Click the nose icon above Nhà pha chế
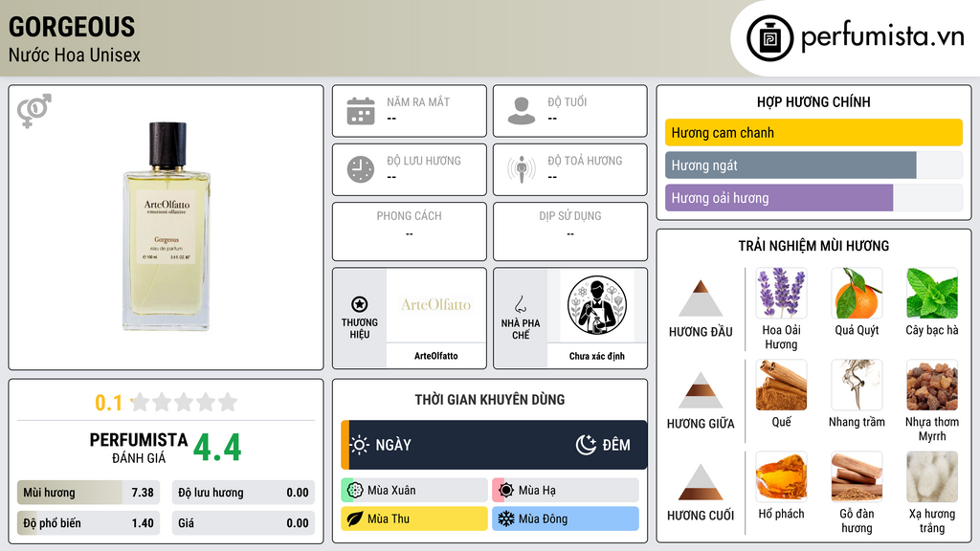980x551 pixels. click(x=520, y=304)
